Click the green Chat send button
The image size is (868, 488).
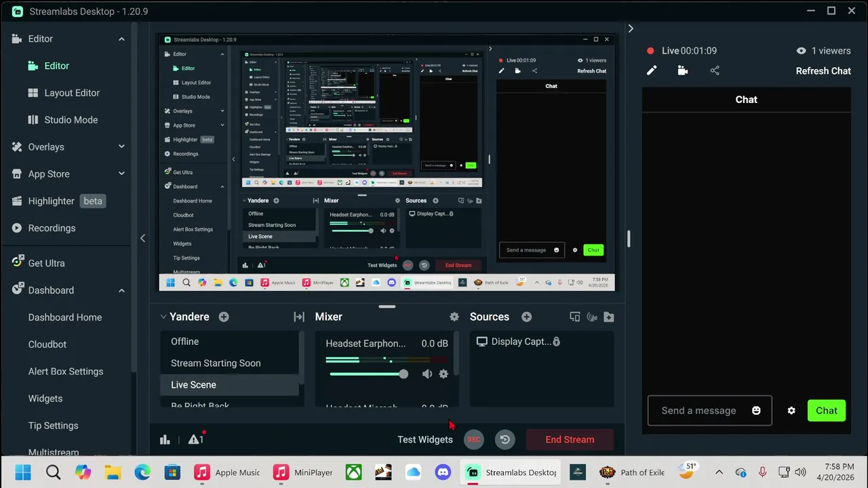827,411
